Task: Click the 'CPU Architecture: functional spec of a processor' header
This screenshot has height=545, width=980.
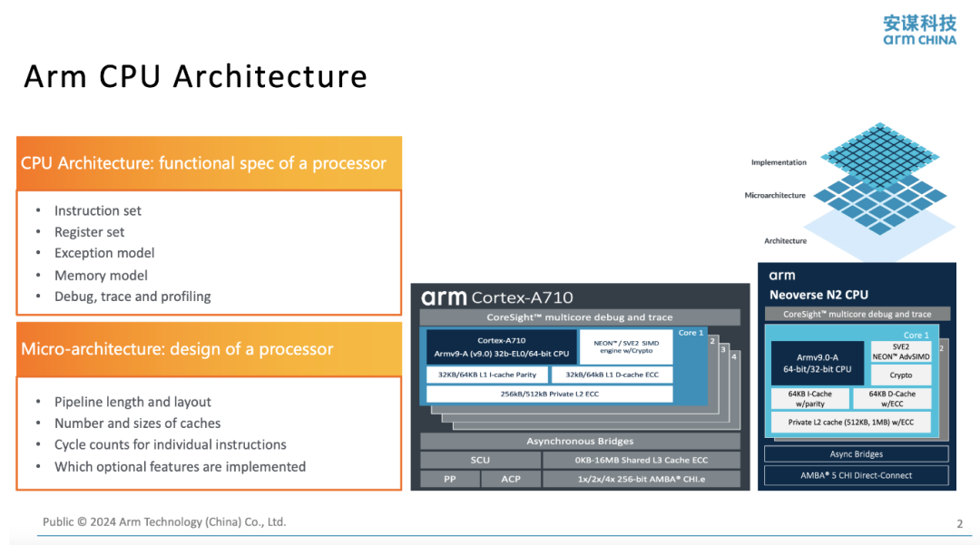Action: click(x=209, y=163)
